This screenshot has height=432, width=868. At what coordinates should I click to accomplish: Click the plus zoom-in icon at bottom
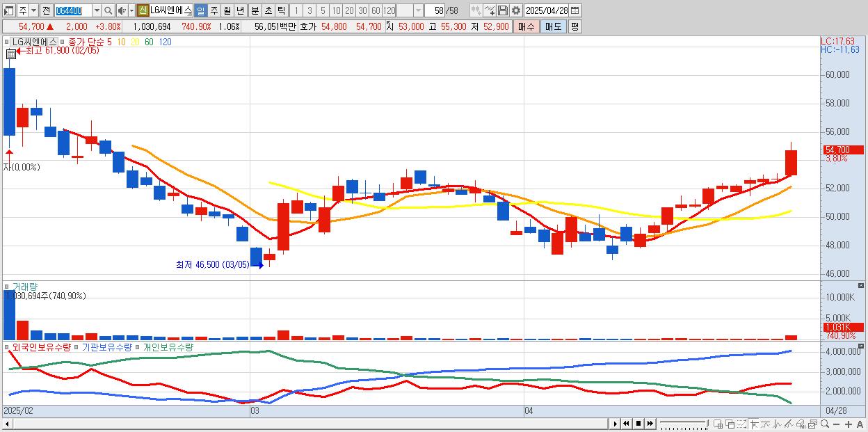coord(849,424)
